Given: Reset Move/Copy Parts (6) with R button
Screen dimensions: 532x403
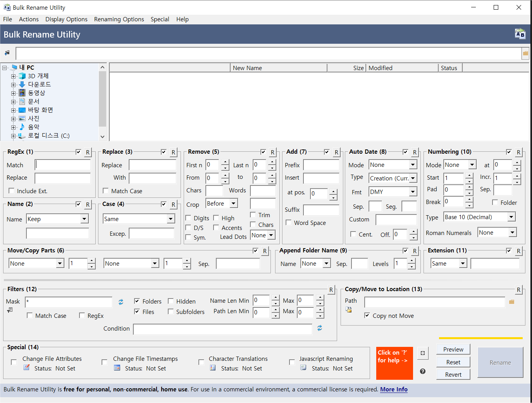Looking at the screenshot, I should point(265,251).
